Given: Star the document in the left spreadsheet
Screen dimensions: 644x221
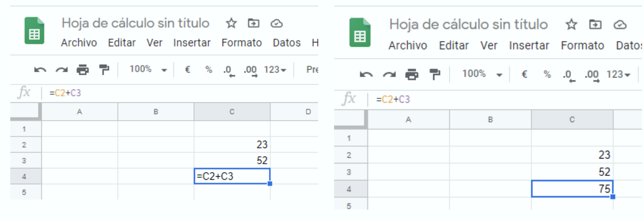Looking at the screenshot, I should pos(231,24).
